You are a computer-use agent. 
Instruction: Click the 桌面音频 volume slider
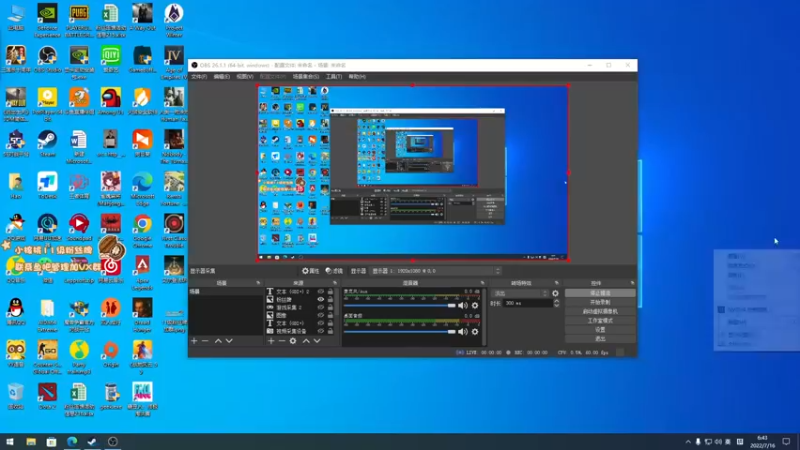pyautogui.click(x=399, y=332)
